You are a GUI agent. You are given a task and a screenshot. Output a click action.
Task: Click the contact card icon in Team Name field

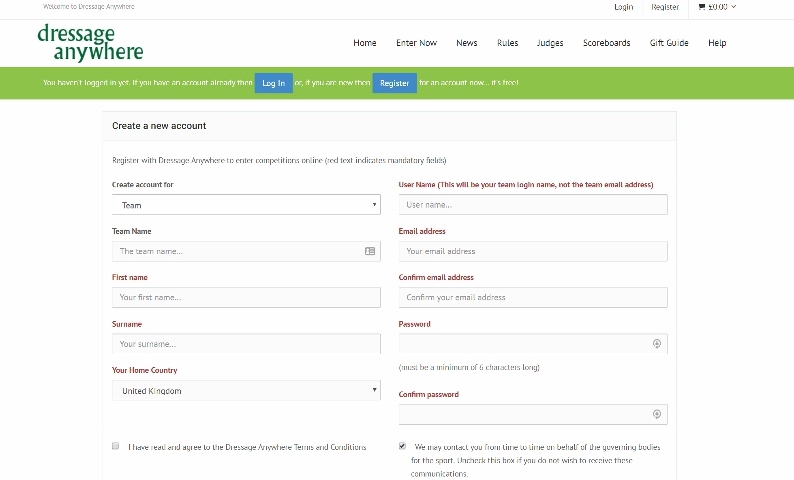click(370, 251)
